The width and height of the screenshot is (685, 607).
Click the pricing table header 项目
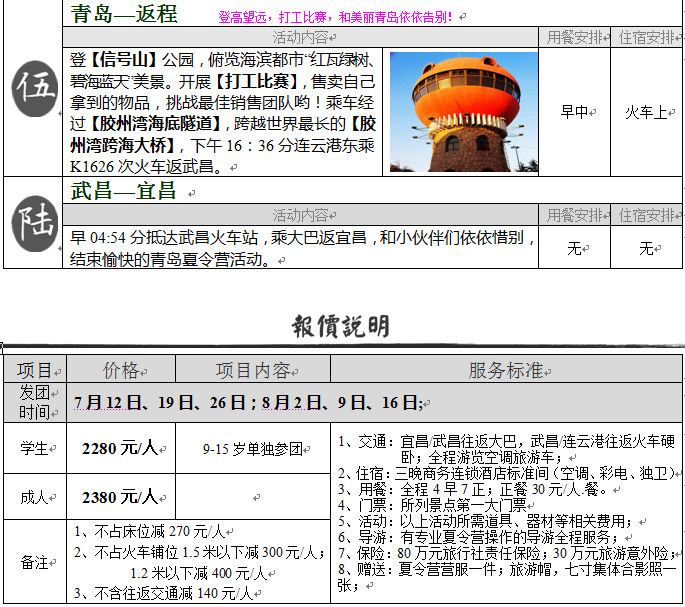pos(35,370)
